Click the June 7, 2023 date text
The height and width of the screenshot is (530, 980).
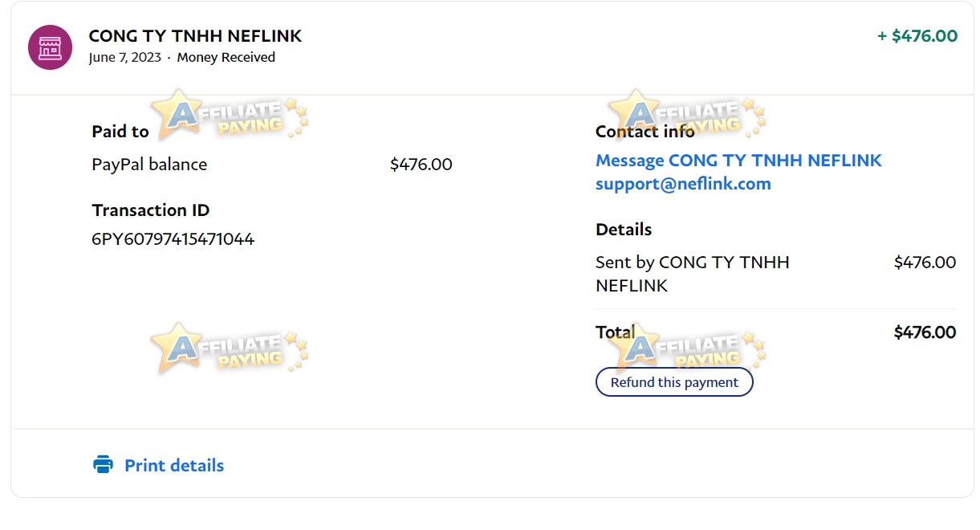(124, 58)
